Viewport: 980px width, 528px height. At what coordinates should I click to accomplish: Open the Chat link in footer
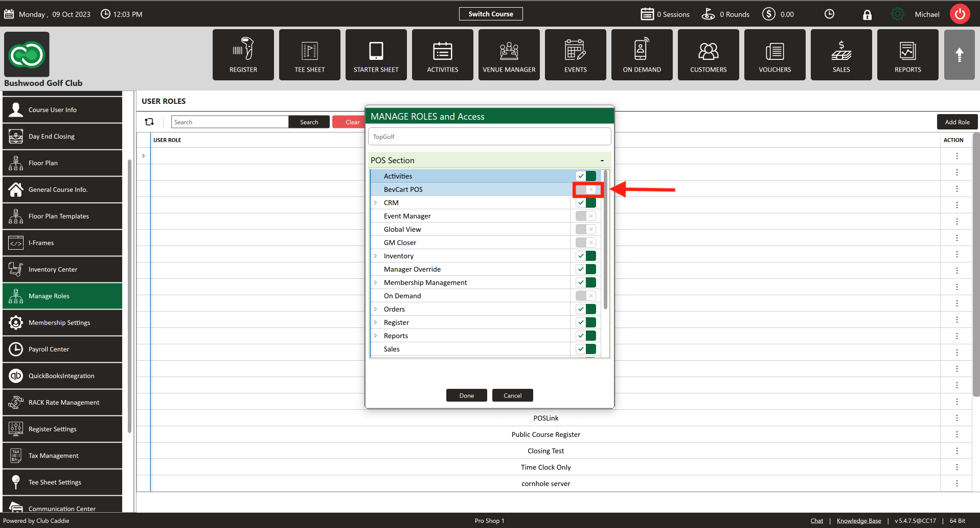pos(817,521)
